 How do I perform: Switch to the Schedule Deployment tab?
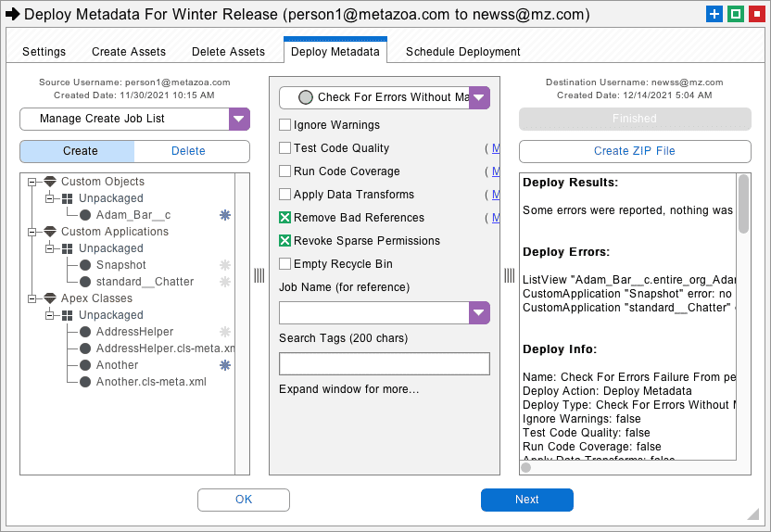click(x=462, y=52)
